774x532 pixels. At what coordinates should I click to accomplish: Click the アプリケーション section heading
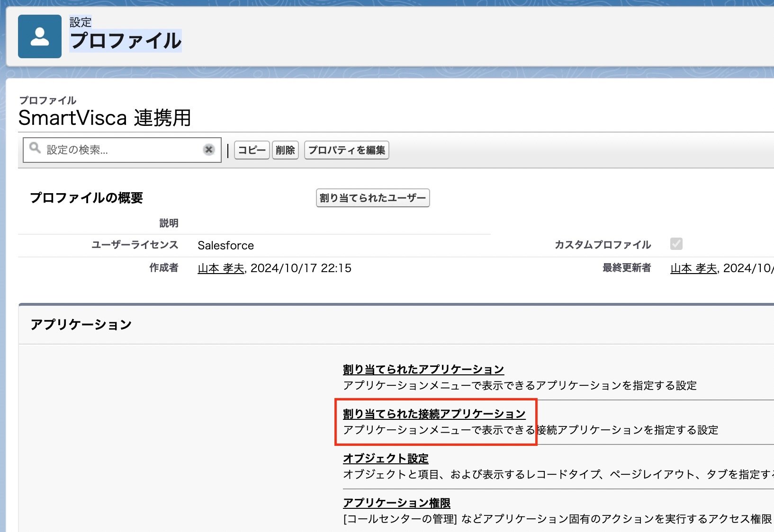click(x=81, y=325)
